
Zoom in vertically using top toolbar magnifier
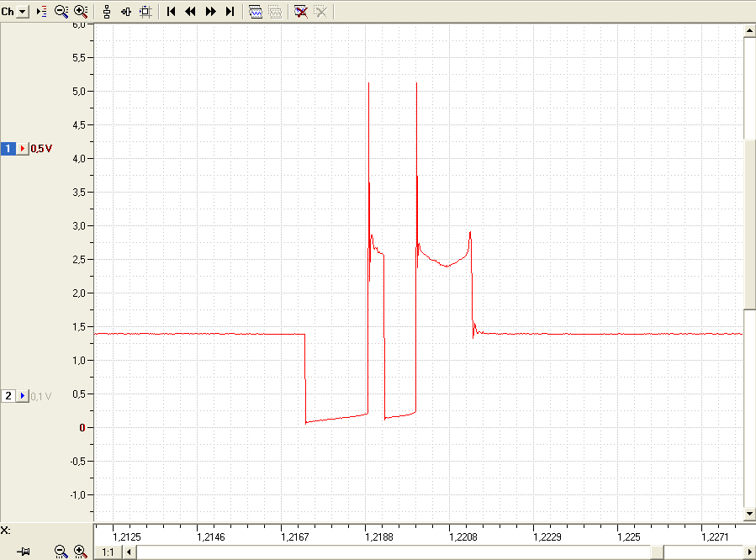[x=81, y=12]
